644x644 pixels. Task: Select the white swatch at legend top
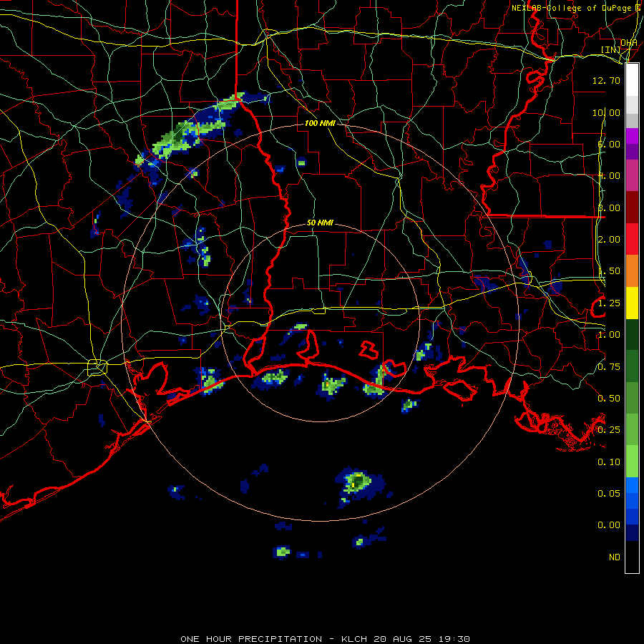coord(632,80)
